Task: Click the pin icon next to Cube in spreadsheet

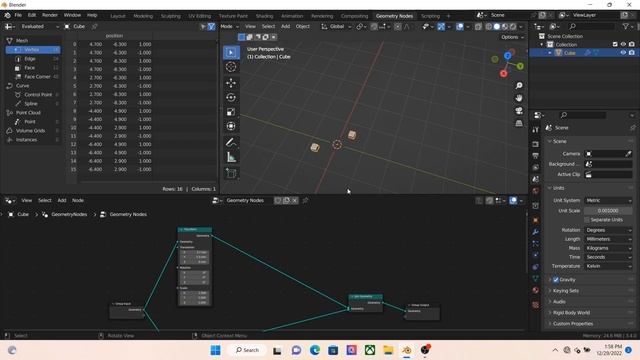Action: click(95, 27)
